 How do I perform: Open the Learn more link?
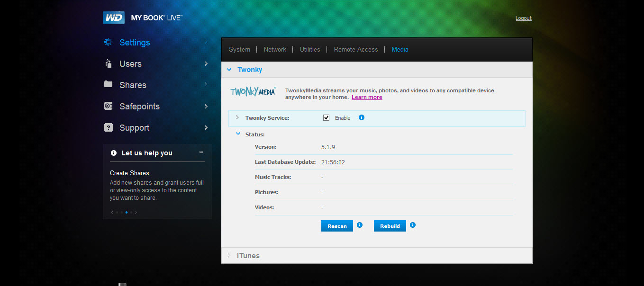click(367, 97)
